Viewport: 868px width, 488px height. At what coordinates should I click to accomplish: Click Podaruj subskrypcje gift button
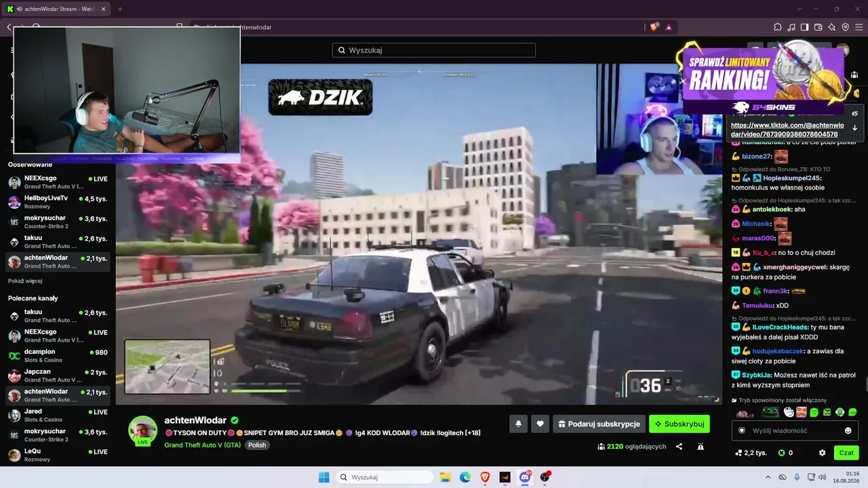[599, 424]
